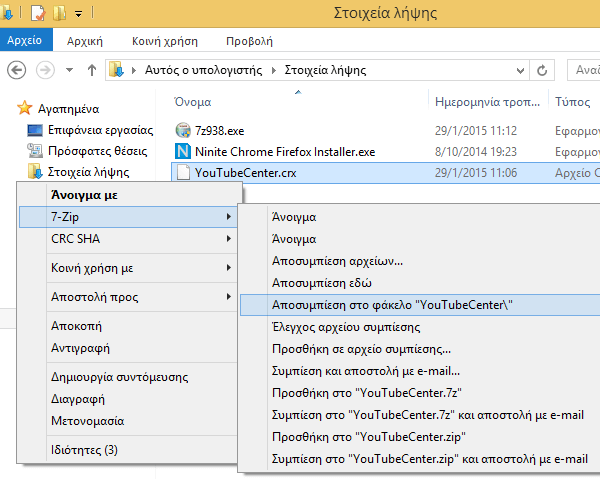
Task: Open Κοινή χρήση με submenu
Action: [128, 268]
